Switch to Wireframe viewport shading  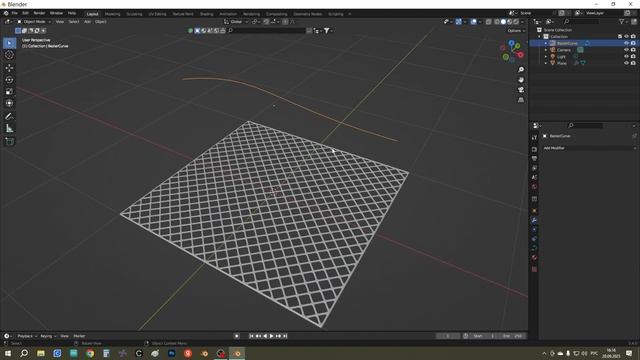pyautogui.click(x=497, y=22)
